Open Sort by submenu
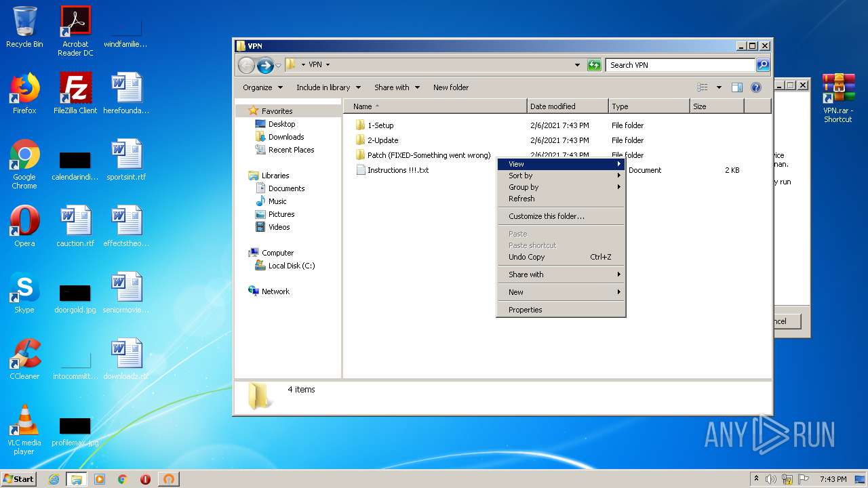This screenshot has width=868, height=488. coord(561,176)
